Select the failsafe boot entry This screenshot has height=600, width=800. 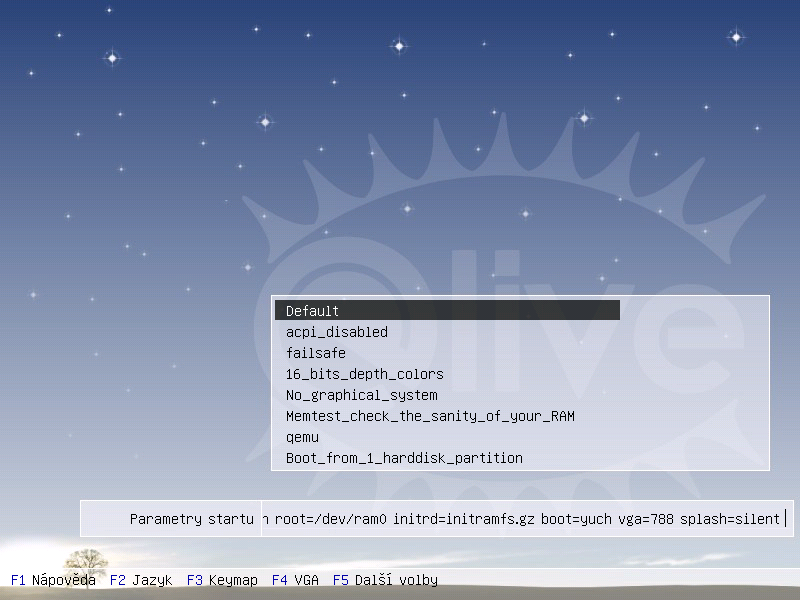316,353
